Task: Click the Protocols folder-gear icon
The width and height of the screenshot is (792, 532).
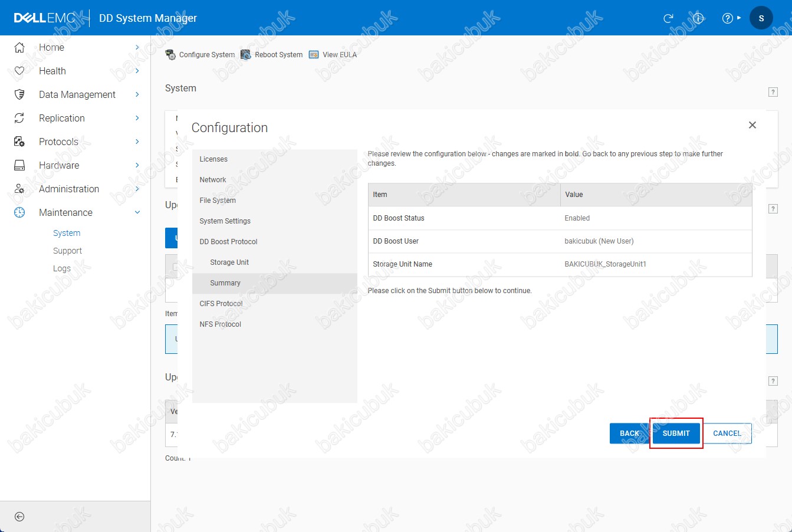Action: tap(19, 142)
